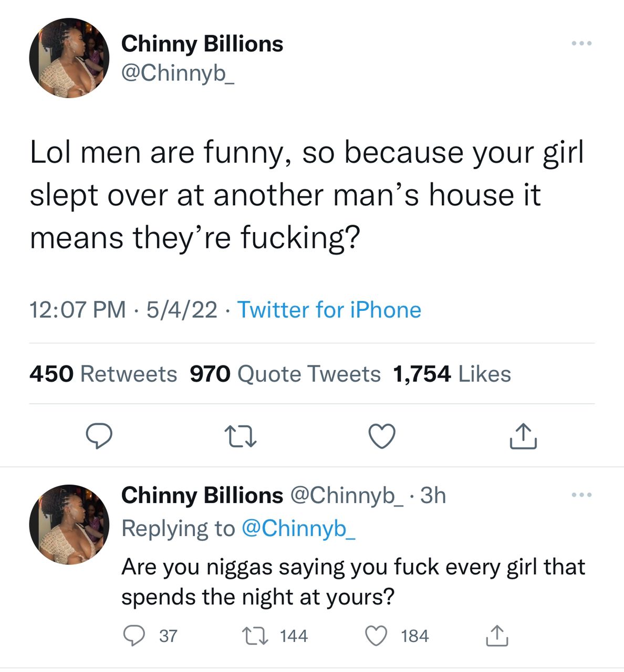Open Chinny Billions name on reply tweet
The image size is (624, 672).
click(x=202, y=495)
